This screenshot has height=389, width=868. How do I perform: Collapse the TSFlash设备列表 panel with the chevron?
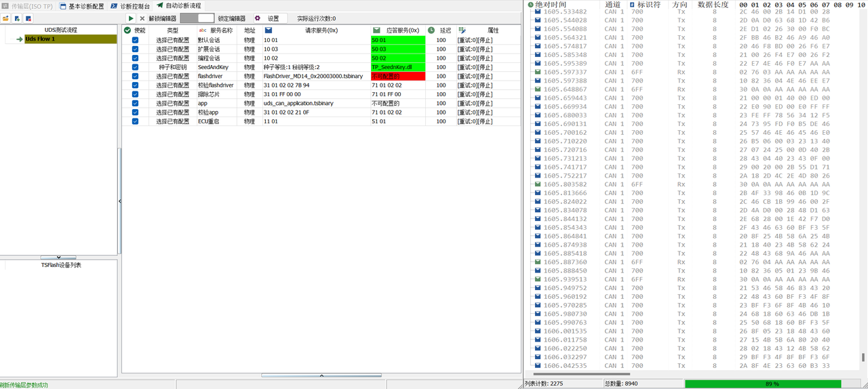pos(58,258)
